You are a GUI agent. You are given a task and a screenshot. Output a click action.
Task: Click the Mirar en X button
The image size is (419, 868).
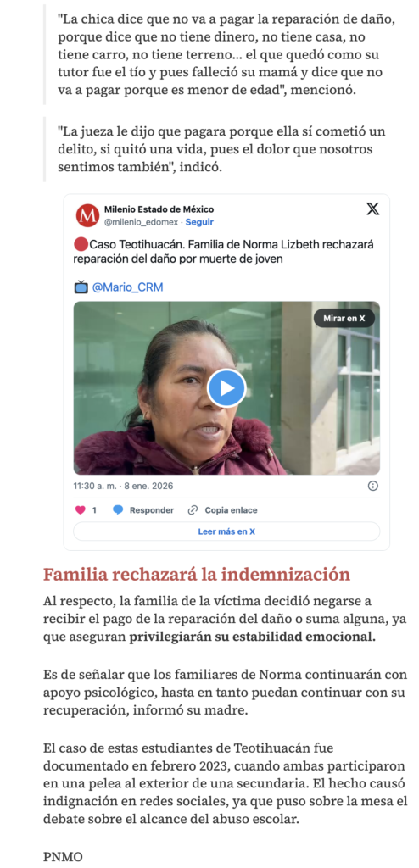pyautogui.click(x=344, y=319)
